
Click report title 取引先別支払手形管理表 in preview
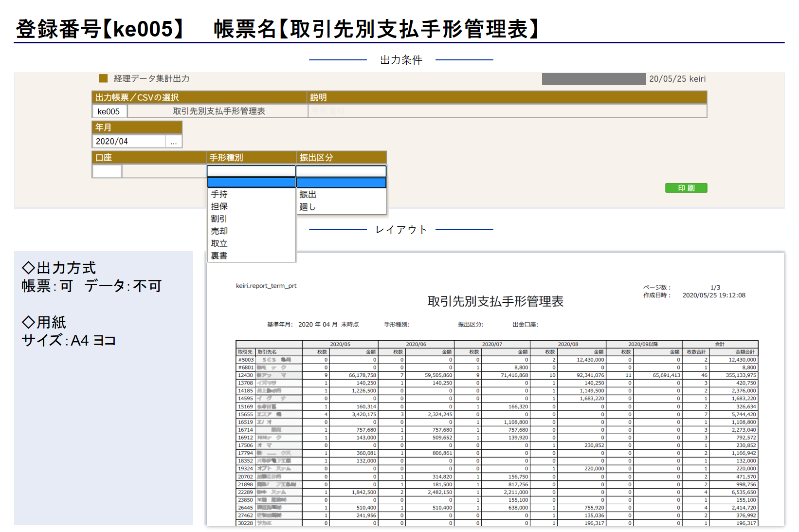495,301
